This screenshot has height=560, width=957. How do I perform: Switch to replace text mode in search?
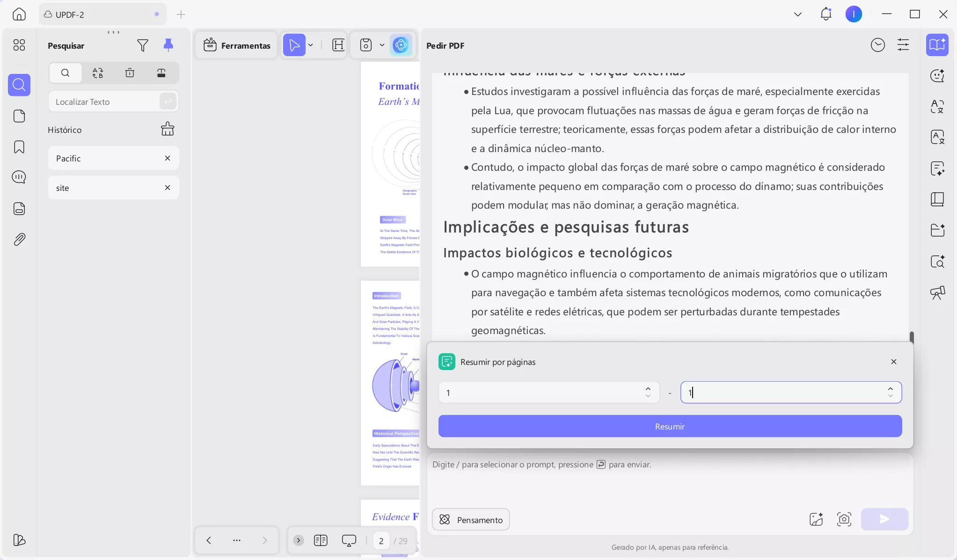pyautogui.click(x=97, y=73)
